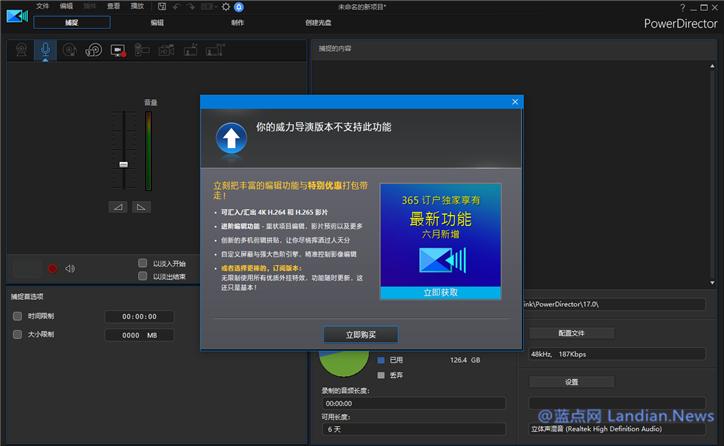Screen dimensions: 724x446
Task: Click the save project toolbar icon
Action: [x=162, y=6]
